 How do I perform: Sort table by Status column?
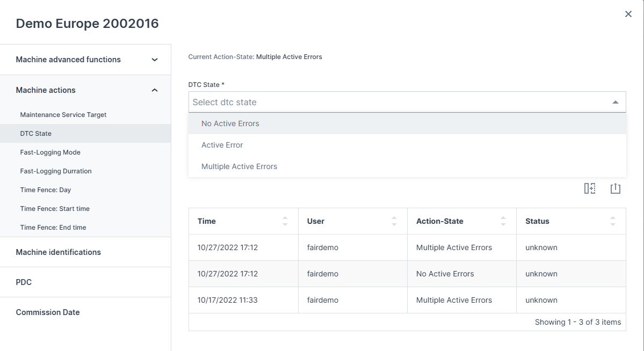click(x=612, y=221)
